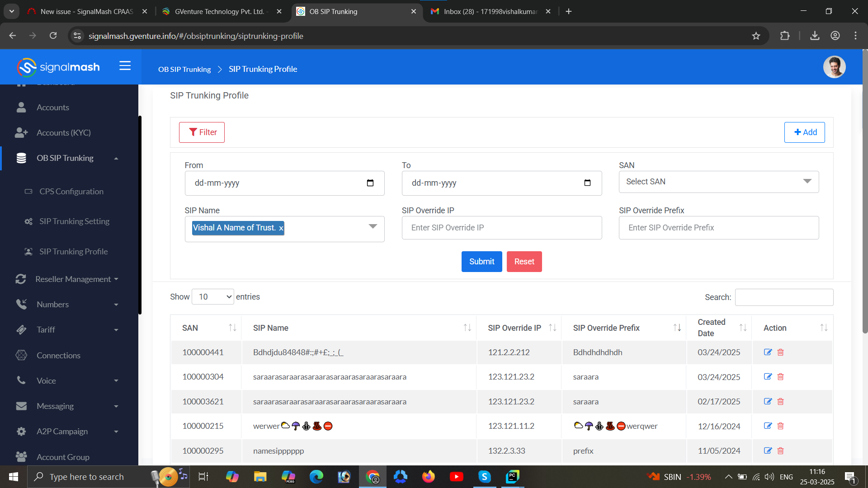The height and width of the screenshot is (488, 868).
Task: Sort table by SAN column arrows
Action: point(232,328)
